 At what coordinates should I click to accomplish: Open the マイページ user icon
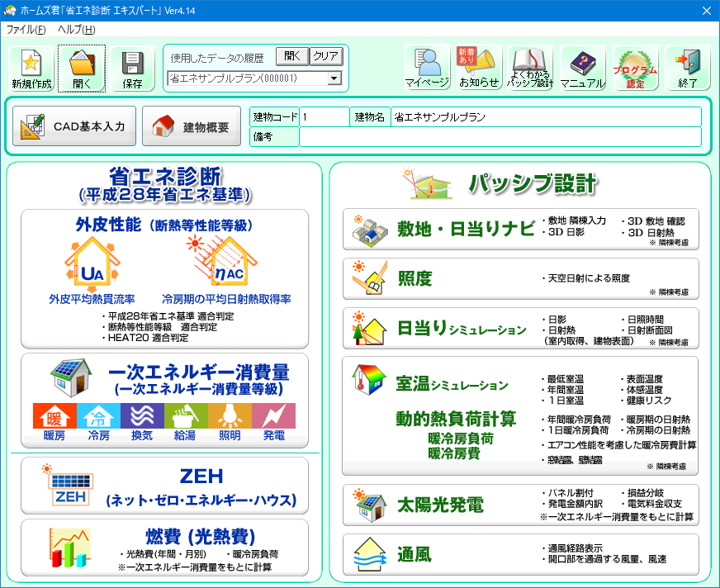(x=428, y=68)
